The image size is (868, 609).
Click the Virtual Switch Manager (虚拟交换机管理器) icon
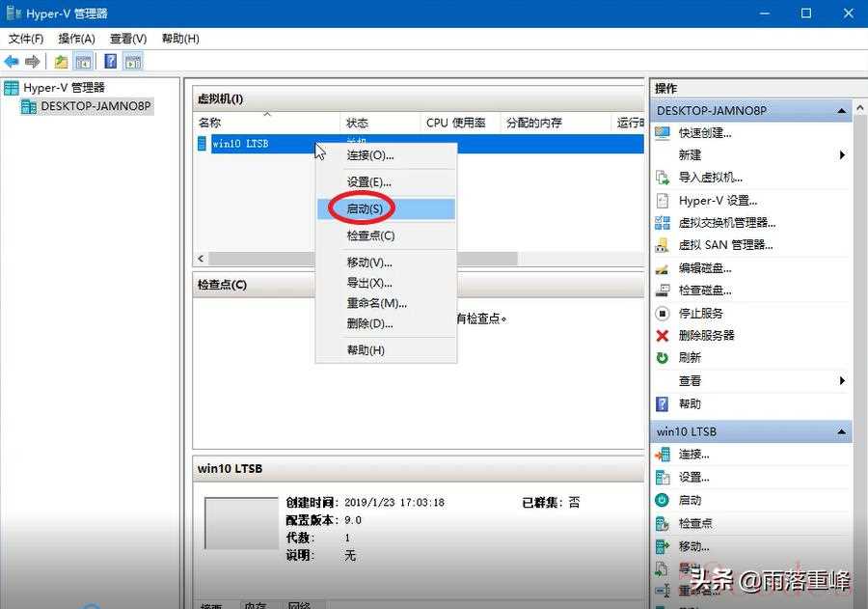pos(662,223)
